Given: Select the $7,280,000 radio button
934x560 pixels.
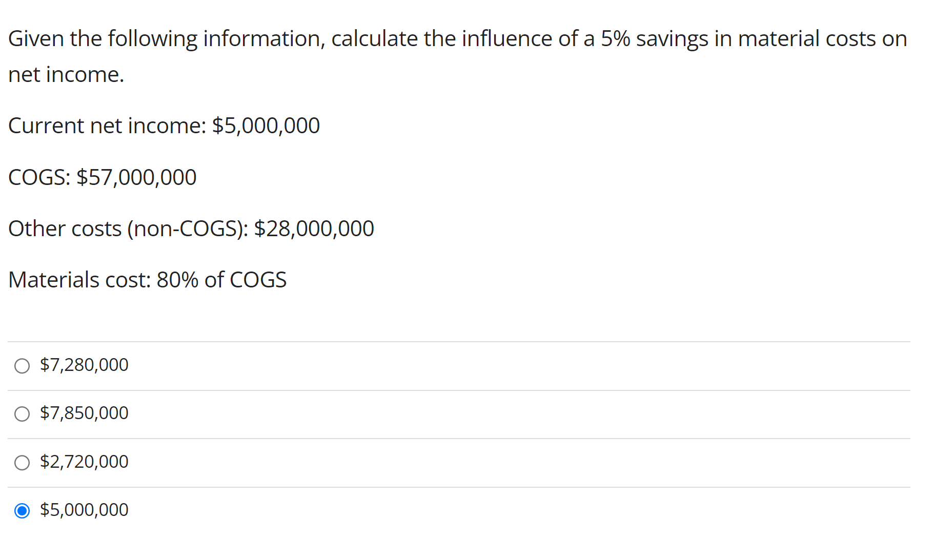Looking at the screenshot, I should coord(22,366).
